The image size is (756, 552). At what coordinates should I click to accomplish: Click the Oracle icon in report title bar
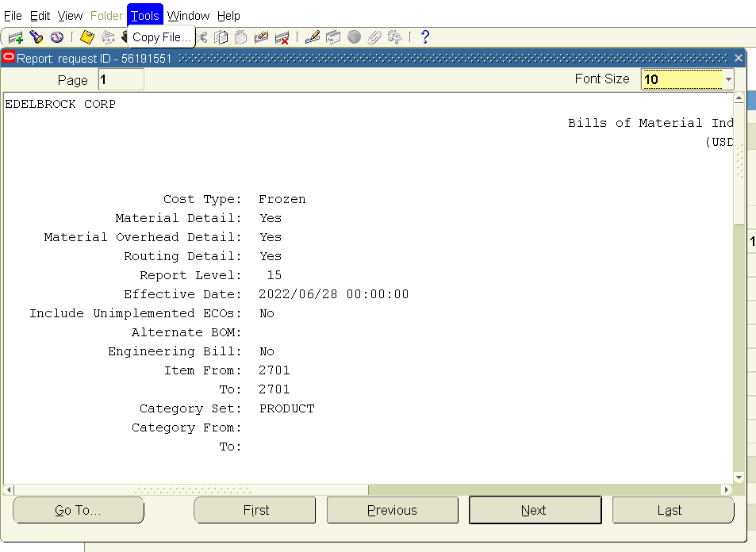[x=9, y=57]
